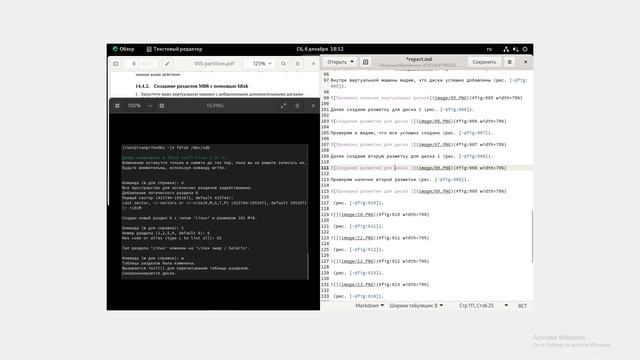Open the Ширина табуляции dropdown
The image size is (640, 360).
416,305
